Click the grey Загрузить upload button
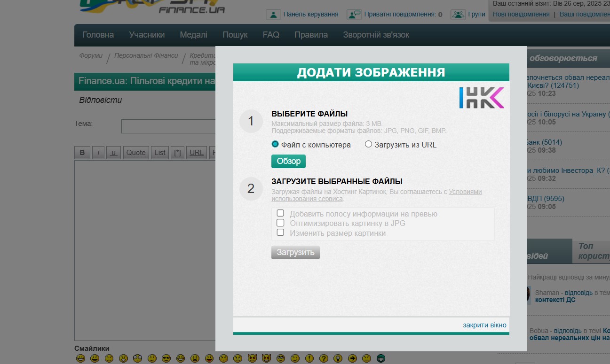The height and width of the screenshot is (364, 610). click(x=295, y=252)
